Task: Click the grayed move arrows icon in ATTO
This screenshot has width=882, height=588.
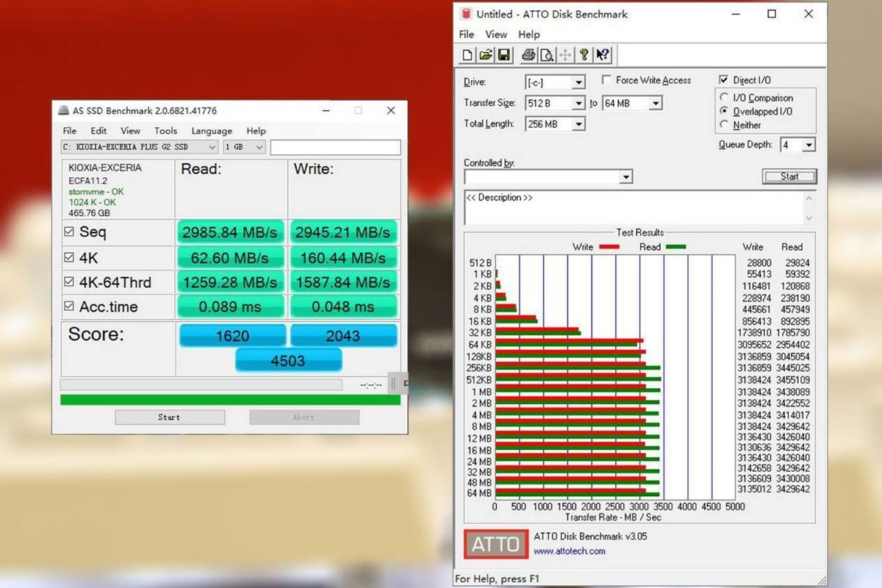Action: (x=565, y=55)
